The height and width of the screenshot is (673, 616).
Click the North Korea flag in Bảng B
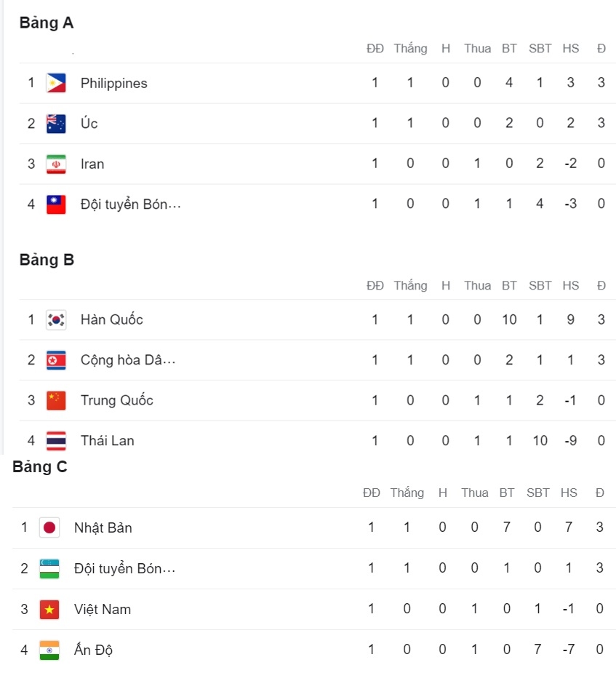click(x=56, y=360)
